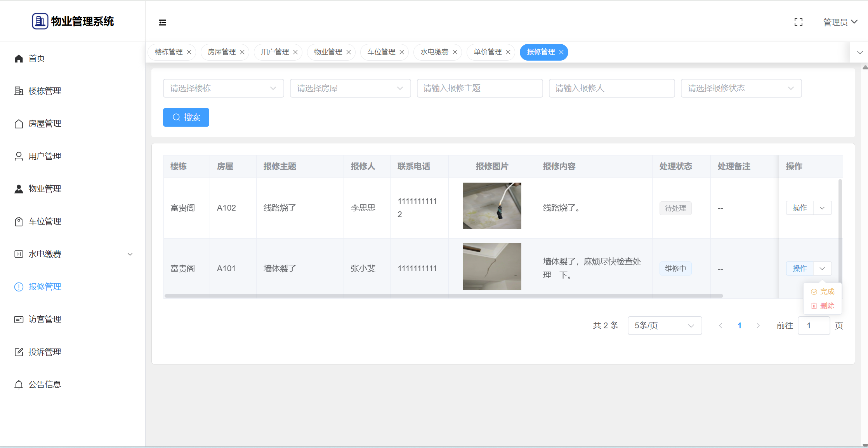
Task: Click the table horizontal scrollbar
Action: click(x=443, y=296)
